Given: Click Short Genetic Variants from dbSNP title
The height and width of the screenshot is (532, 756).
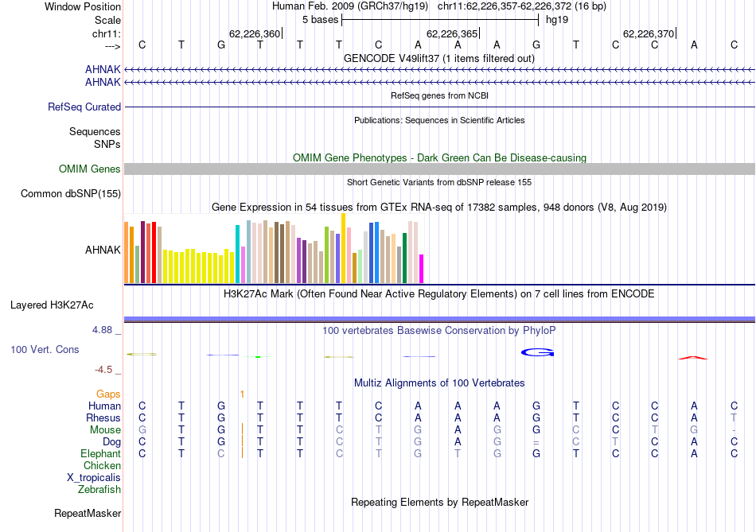Looking at the screenshot, I should 439,182.
